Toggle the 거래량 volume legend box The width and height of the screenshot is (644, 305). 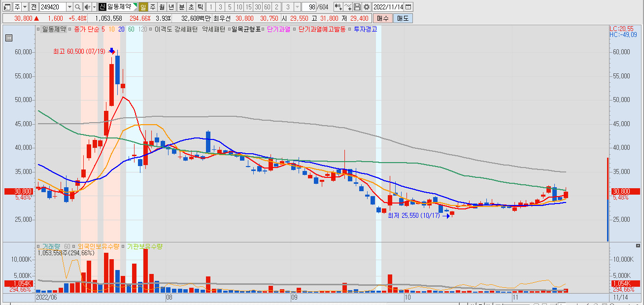(39, 246)
